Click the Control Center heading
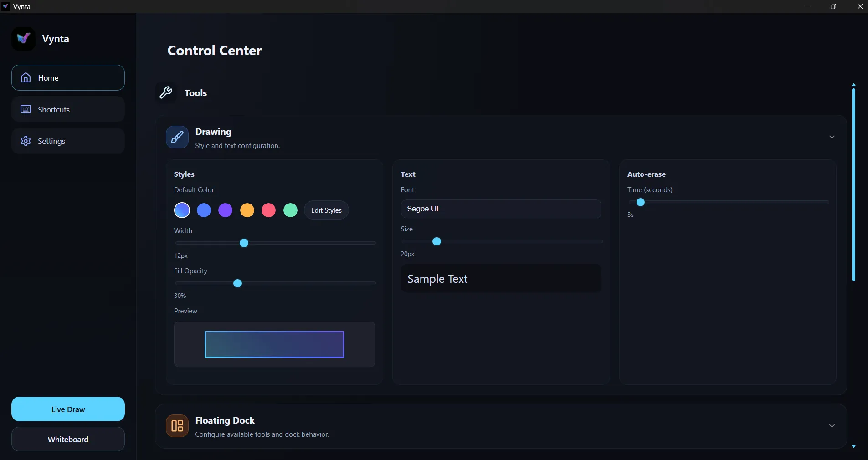This screenshot has height=460, width=868. point(214,50)
